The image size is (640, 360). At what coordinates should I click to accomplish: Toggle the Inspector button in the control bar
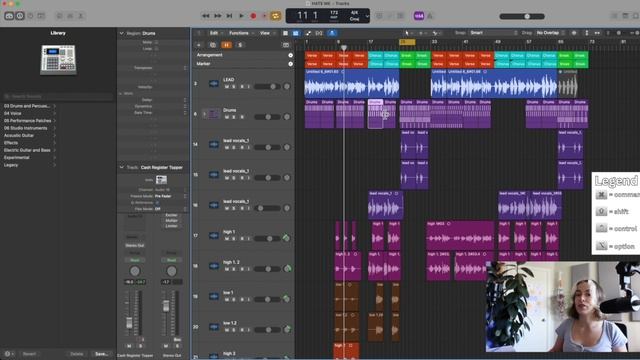point(20,16)
